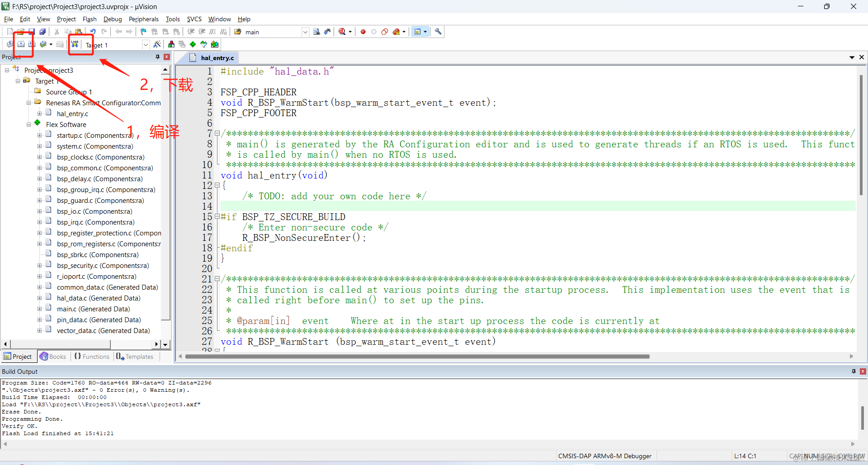This screenshot has height=465, width=868.
Task: Click the Save All icon
Action: 42,32
